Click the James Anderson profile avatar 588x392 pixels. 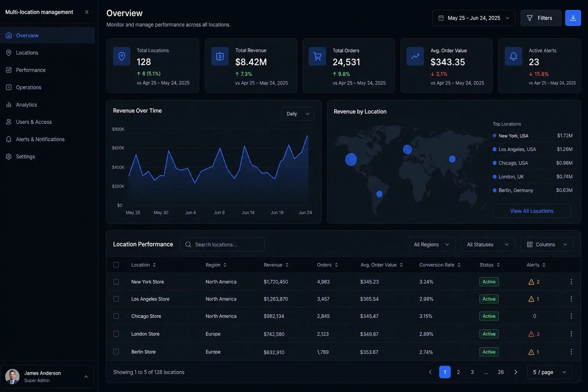(12, 377)
